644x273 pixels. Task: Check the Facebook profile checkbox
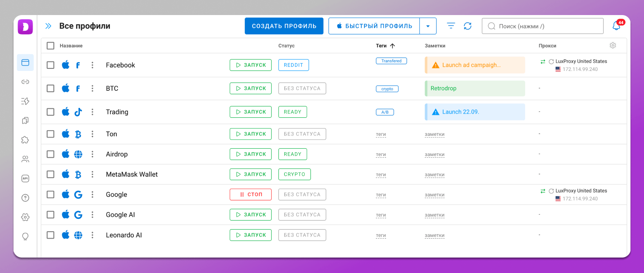pos(51,65)
